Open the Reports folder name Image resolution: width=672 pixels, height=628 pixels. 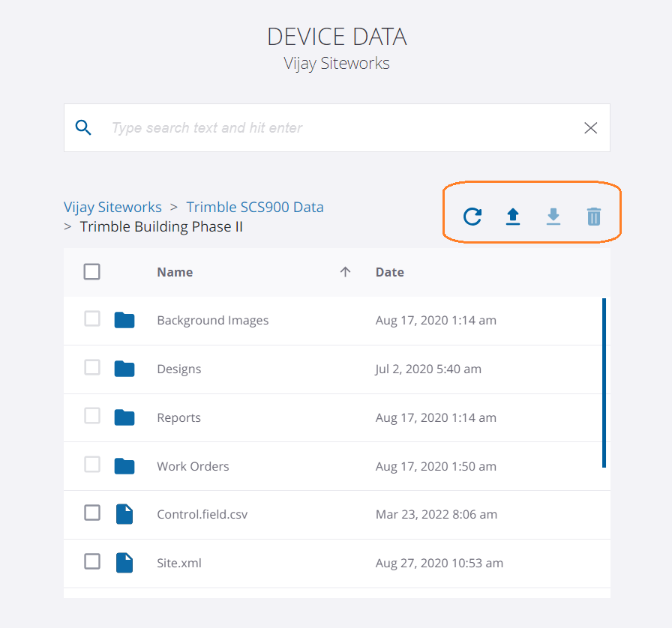[178, 417]
